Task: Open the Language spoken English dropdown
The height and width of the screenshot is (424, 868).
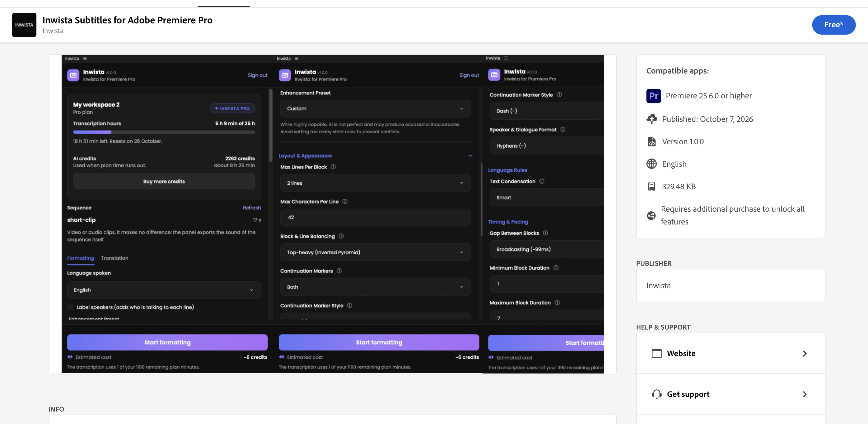Action: pos(164,290)
